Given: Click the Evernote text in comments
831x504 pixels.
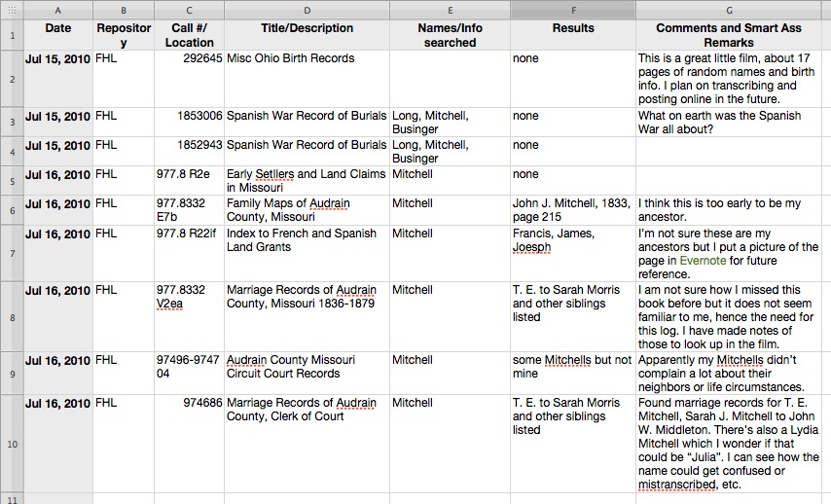Looking at the screenshot, I should (702, 261).
